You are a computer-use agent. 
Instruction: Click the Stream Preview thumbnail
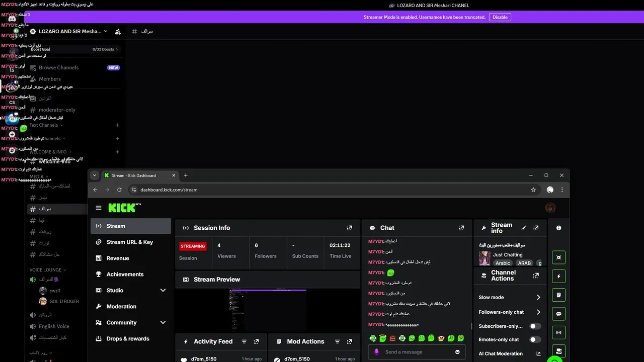(268, 310)
